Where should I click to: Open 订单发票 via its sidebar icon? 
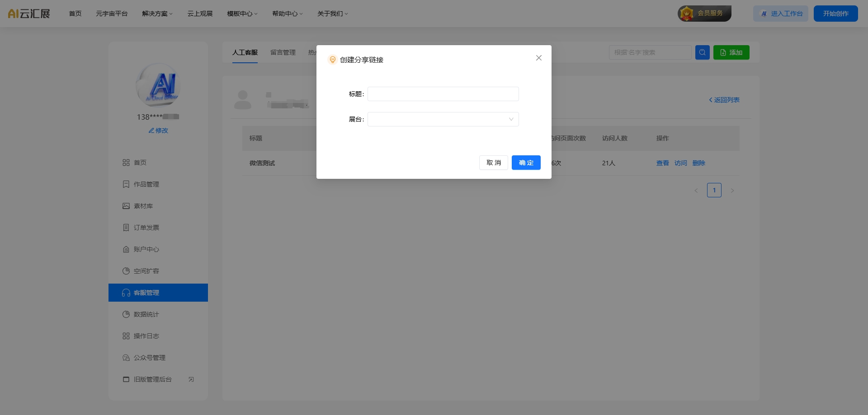[x=127, y=228]
